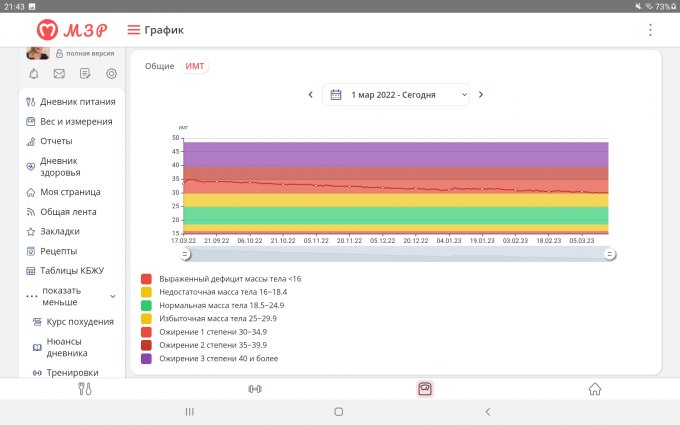Tap the scale icon in bottom bar
This screenshot has height=425, width=680.
[425, 389]
